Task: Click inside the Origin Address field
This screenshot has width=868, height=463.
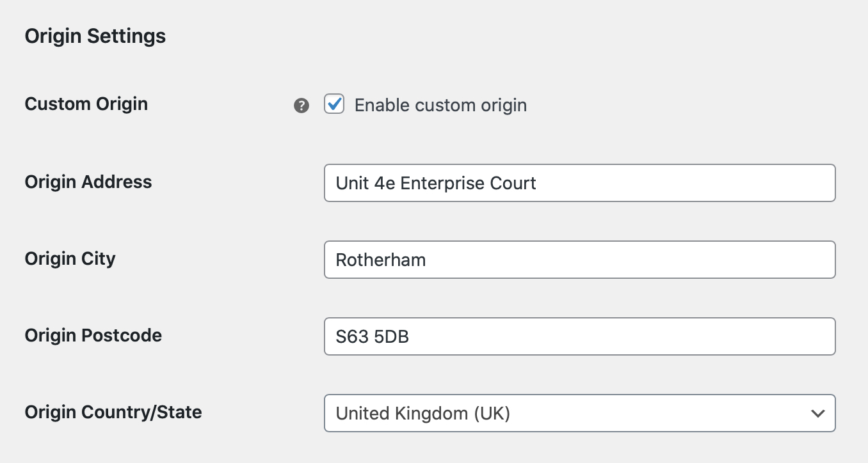Action: [579, 183]
